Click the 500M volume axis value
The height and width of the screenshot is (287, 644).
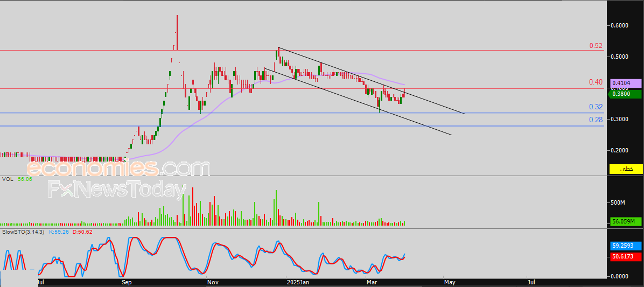pos(618,203)
